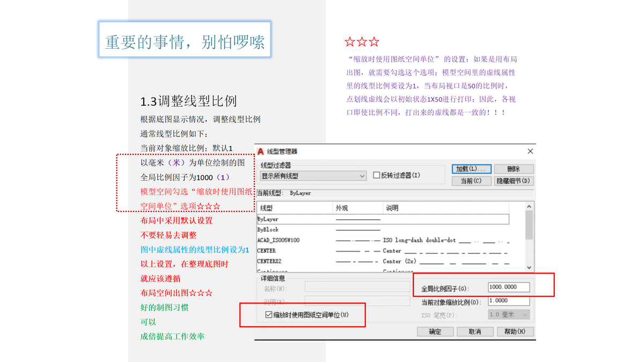
Task: Confirm settings with the 确定 button
Action: tap(435, 331)
